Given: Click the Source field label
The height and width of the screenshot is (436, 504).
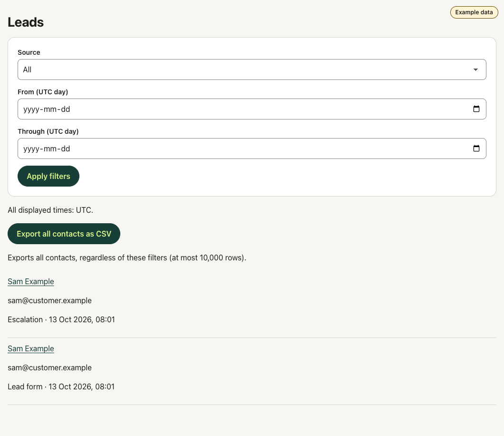Looking at the screenshot, I should point(29,52).
